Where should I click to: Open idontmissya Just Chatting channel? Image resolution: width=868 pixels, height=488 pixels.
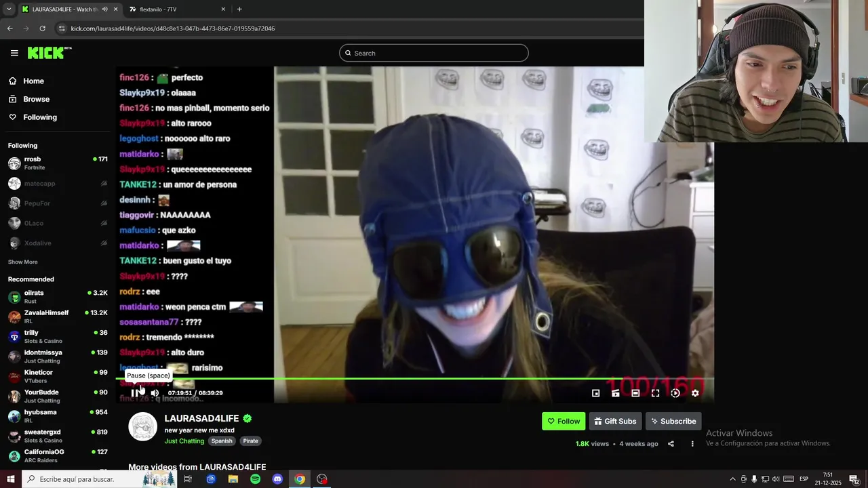58,357
